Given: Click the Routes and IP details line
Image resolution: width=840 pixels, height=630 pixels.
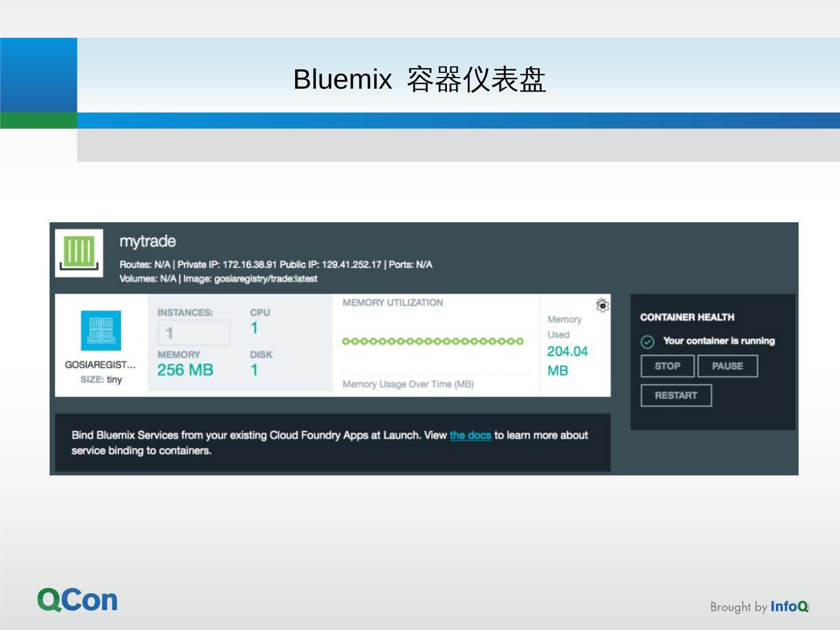Looking at the screenshot, I should coord(276,265).
